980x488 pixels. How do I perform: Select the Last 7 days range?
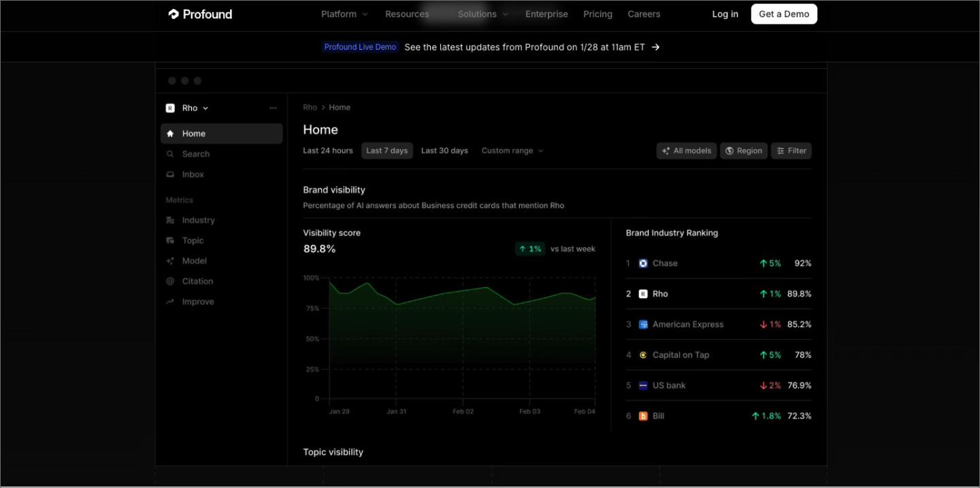pyautogui.click(x=387, y=150)
